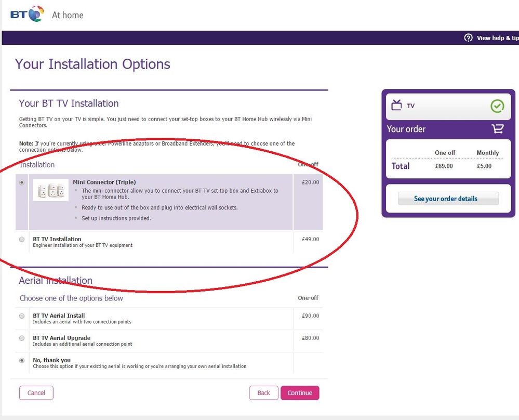Click the Mini Connector product thumbnail

click(x=50, y=190)
